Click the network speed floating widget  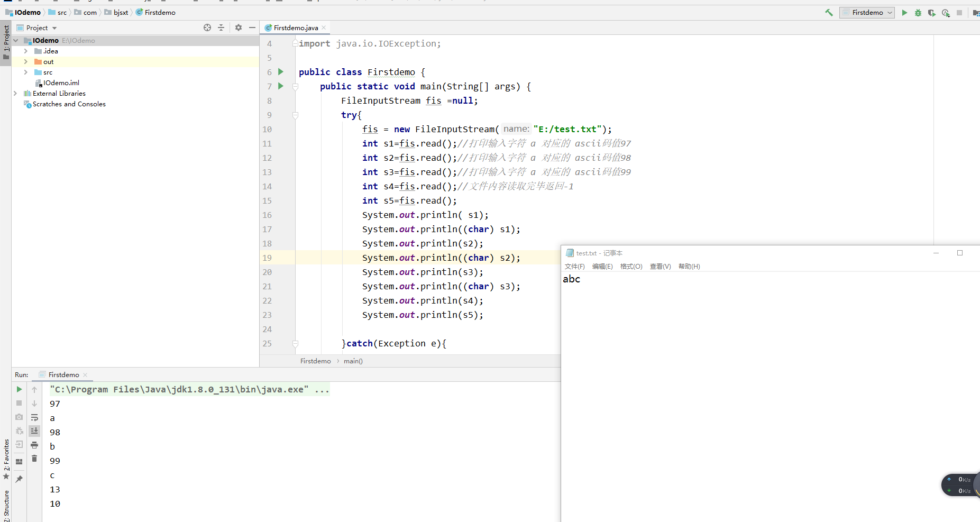(x=960, y=485)
